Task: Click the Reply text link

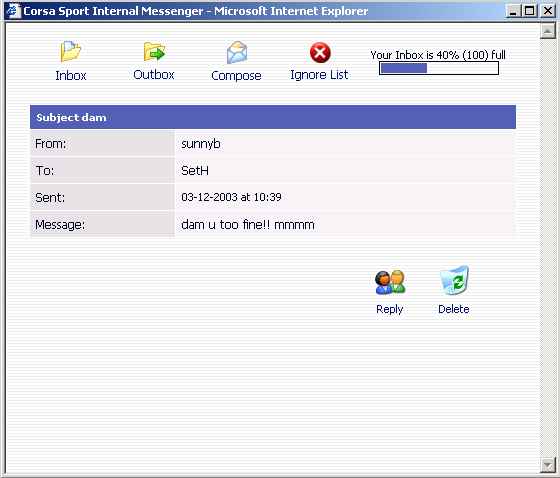Action: 390,309
